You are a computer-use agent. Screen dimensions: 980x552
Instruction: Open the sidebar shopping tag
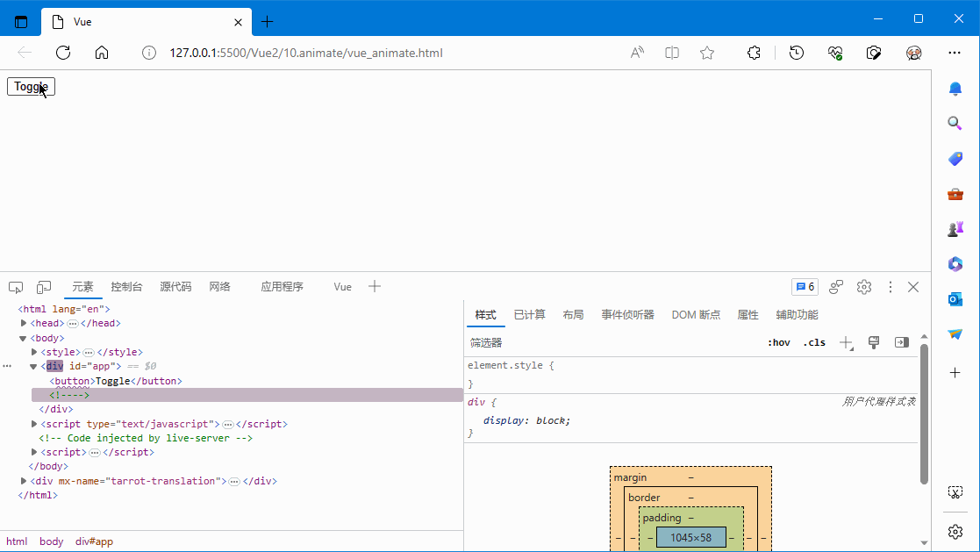pos(955,159)
